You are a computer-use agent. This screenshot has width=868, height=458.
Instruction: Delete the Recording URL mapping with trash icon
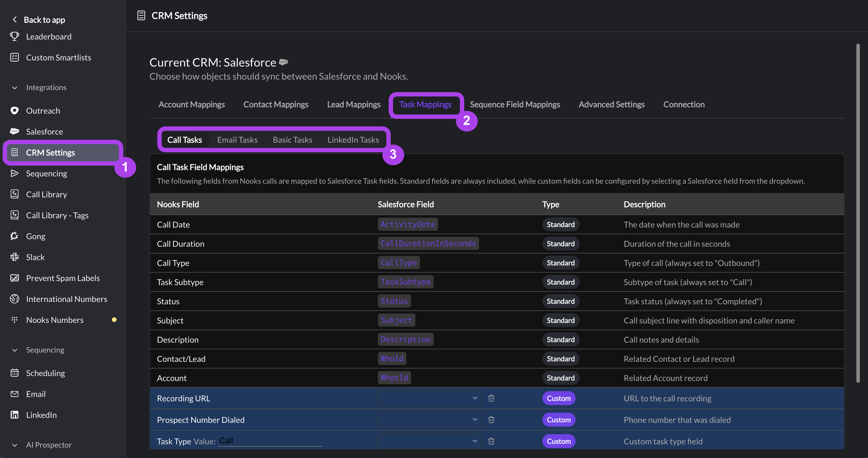coord(491,398)
